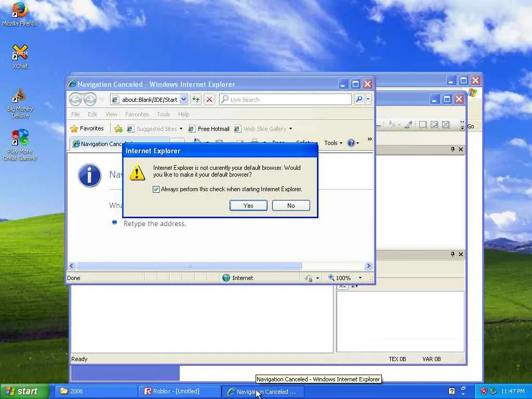Image resolution: width=532 pixels, height=399 pixels.
Task: Click the red shield security tray icon
Action: (x=484, y=391)
